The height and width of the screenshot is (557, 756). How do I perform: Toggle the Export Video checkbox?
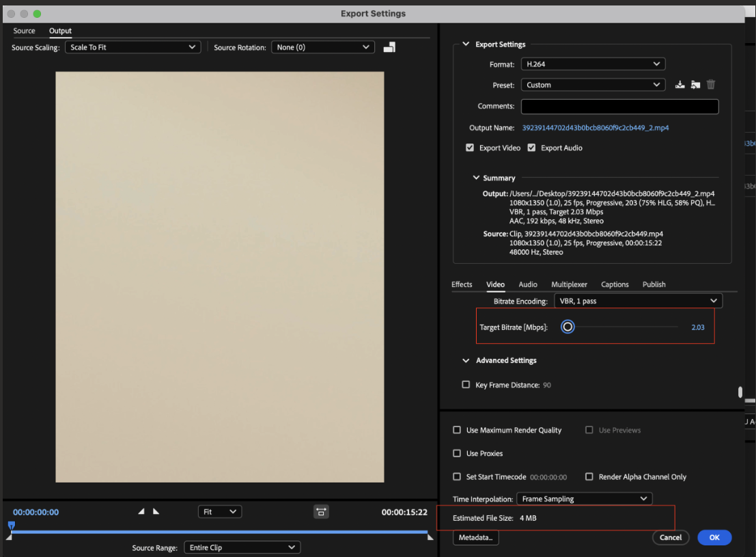[470, 148]
